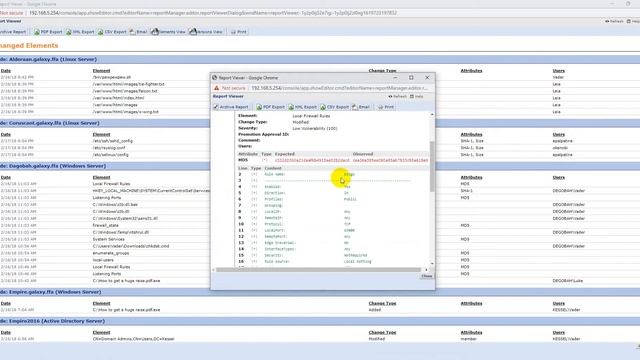Click Archive Report in the popup Report Viewer
This screenshot has height=360, width=640.
click(231, 107)
